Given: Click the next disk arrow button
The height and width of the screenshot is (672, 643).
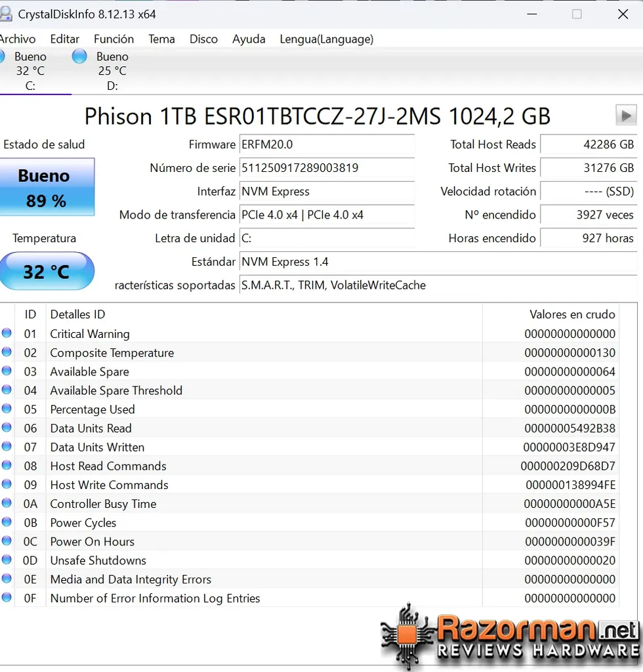Looking at the screenshot, I should [x=626, y=115].
